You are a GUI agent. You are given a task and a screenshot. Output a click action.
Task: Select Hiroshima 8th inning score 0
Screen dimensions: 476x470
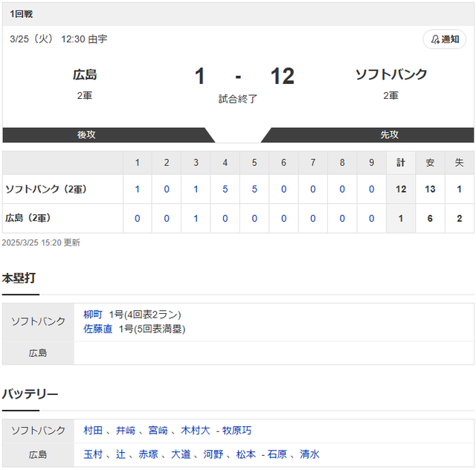pos(342,219)
